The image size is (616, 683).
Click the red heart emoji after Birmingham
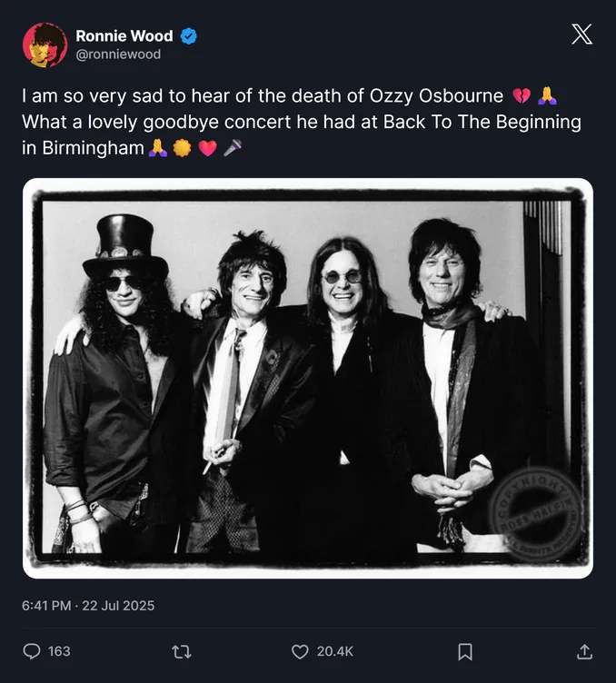207,148
